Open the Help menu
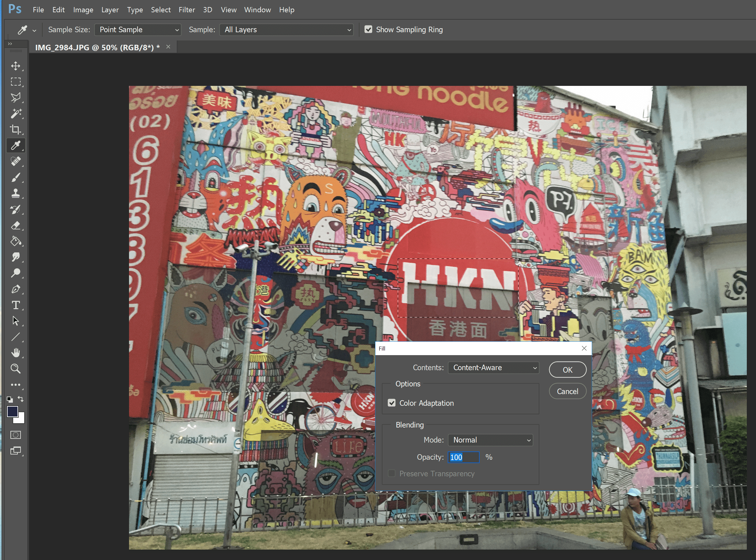The image size is (756, 560). (287, 10)
